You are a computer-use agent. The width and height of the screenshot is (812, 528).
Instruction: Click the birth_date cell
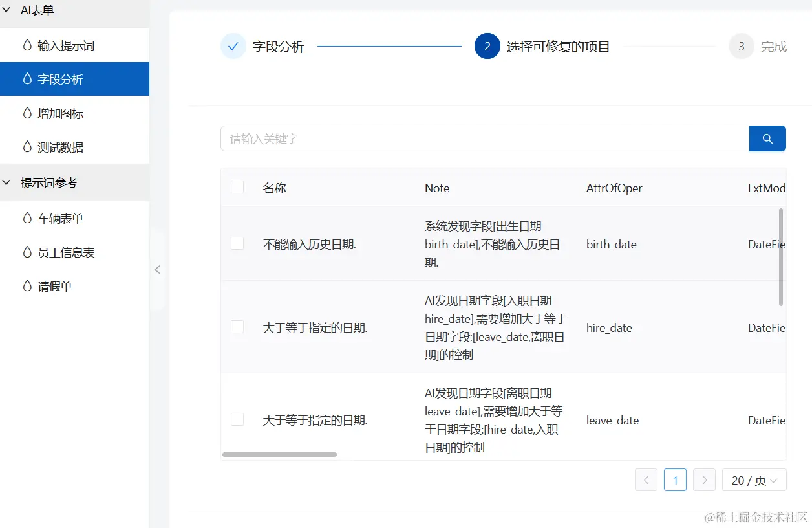[x=612, y=245]
